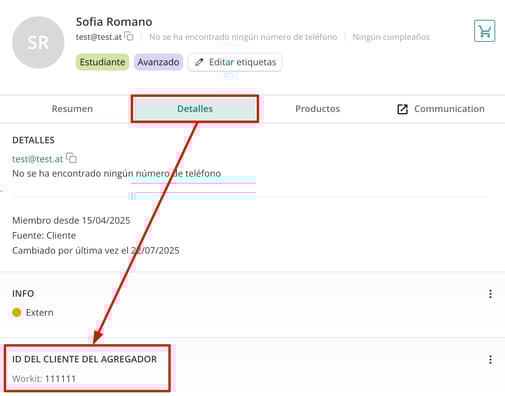Click the test@test.at link under Detalles
Screen dimensions: 505x396
(x=37, y=159)
